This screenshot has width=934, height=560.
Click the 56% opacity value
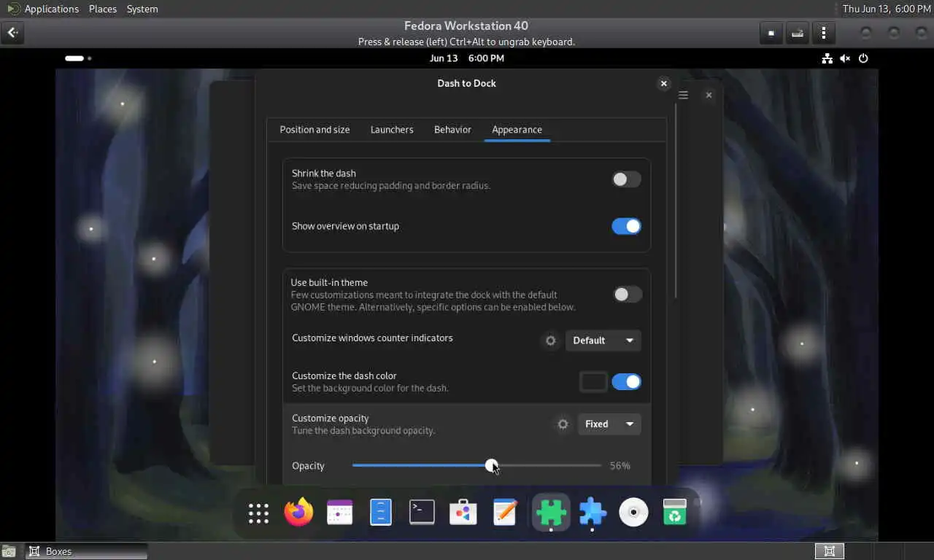620,465
